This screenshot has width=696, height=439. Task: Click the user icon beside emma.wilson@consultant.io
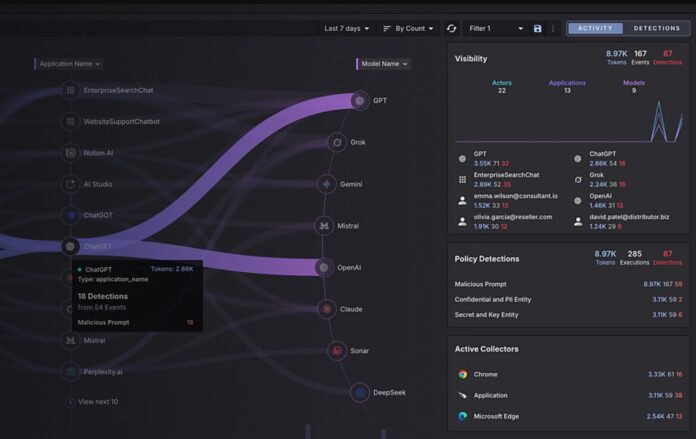pos(463,201)
